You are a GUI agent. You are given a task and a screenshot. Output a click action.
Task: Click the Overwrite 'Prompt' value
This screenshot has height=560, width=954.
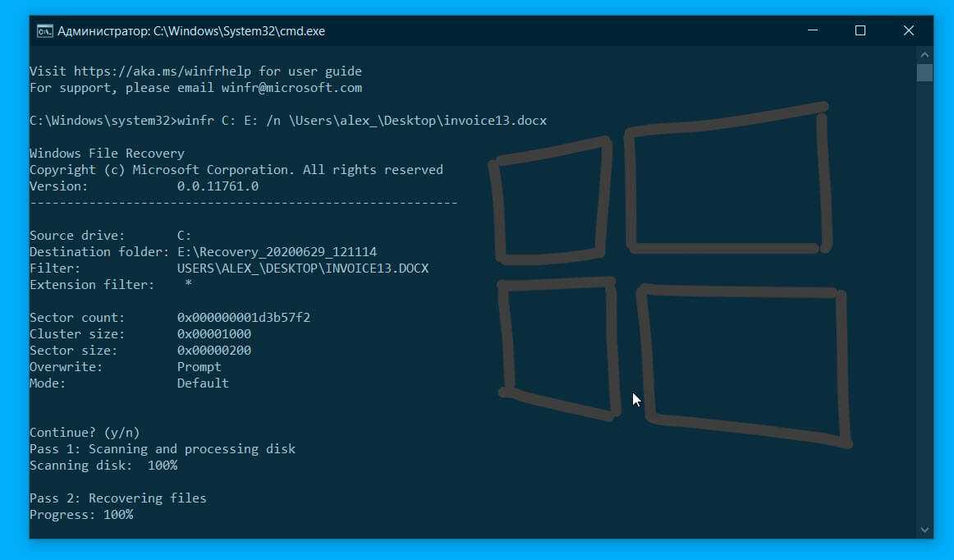click(x=199, y=367)
